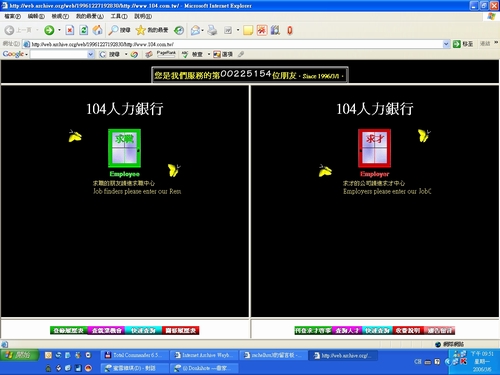This screenshot has width=500, height=375.
Task: Open the 說明 (Help) menu
Action: [x=143, y=16]
